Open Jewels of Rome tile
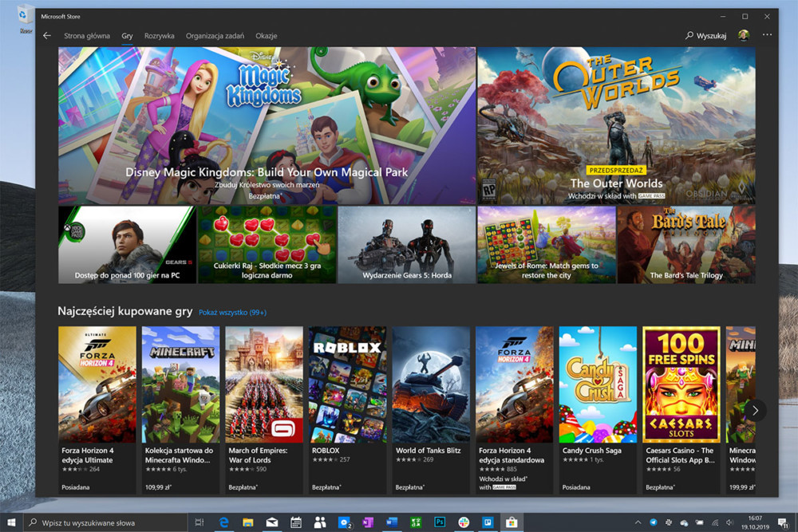The width and height of the screenshot is (798, 532). 547,245
